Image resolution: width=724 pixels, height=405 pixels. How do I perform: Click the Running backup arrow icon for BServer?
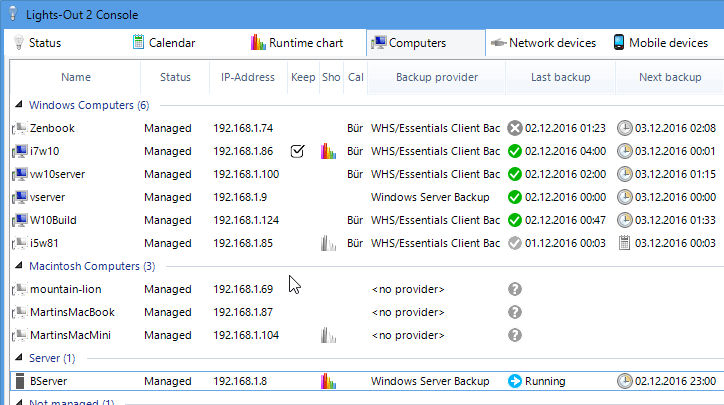514,381
